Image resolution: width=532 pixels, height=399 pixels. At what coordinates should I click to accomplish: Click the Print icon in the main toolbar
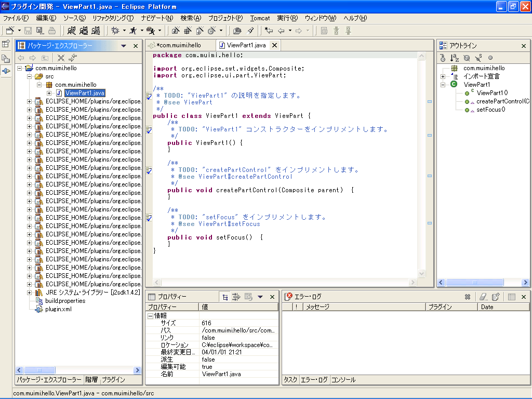52,31
